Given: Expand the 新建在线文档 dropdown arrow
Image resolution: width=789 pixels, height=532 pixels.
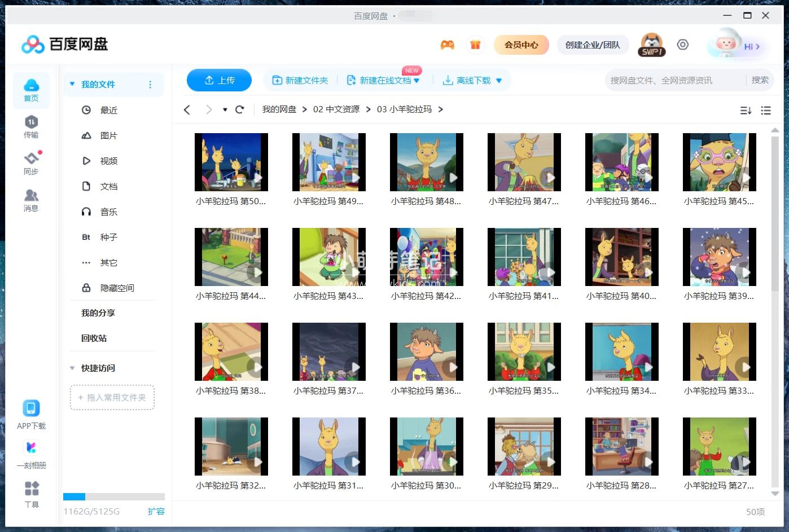Looking at the screenshot, I should point(417,80).
